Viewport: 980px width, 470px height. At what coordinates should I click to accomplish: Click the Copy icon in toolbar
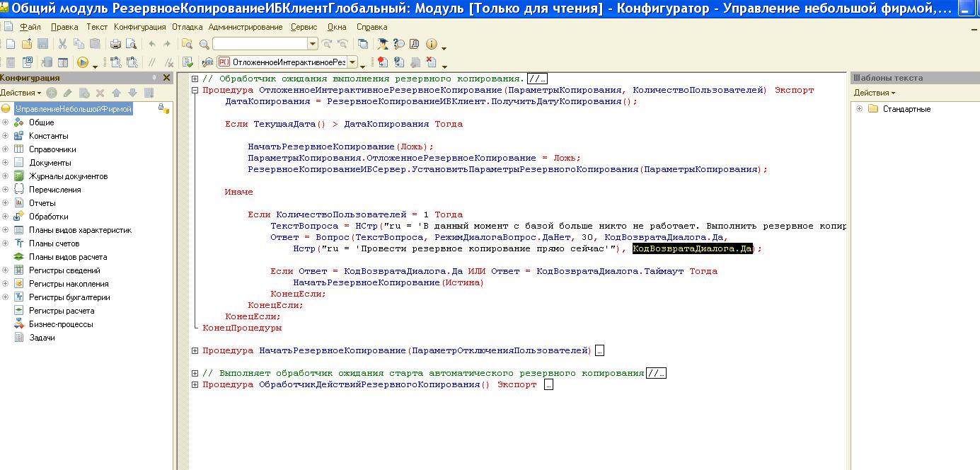pos(79,44)
